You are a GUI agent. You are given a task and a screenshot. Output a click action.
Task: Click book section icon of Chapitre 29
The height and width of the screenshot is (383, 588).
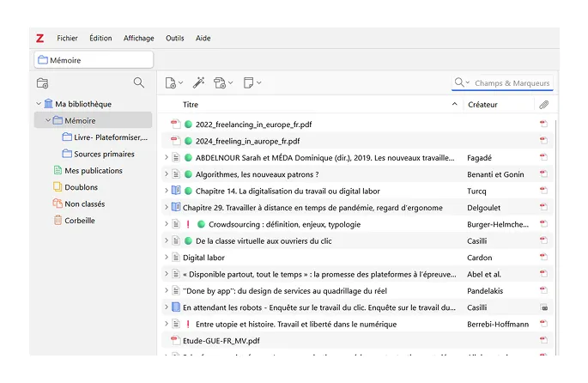point(176,207)
